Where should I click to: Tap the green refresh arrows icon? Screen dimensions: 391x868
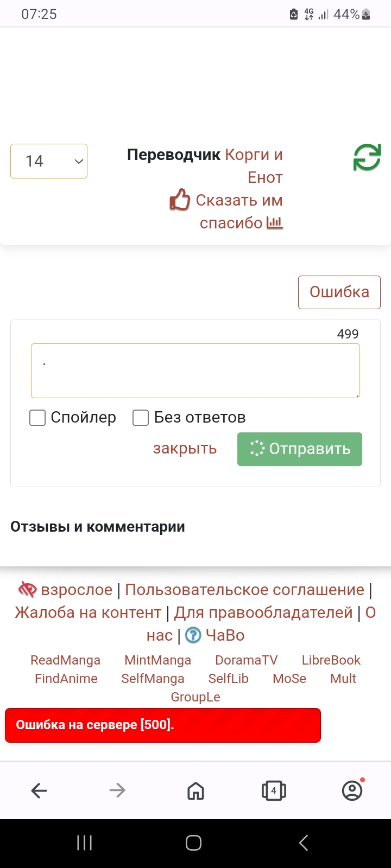pyautogui.click(x=367, y=157)
